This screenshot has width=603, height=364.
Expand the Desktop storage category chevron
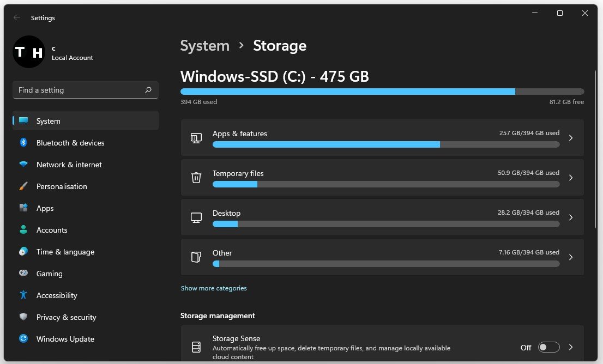tap(571, 217)
